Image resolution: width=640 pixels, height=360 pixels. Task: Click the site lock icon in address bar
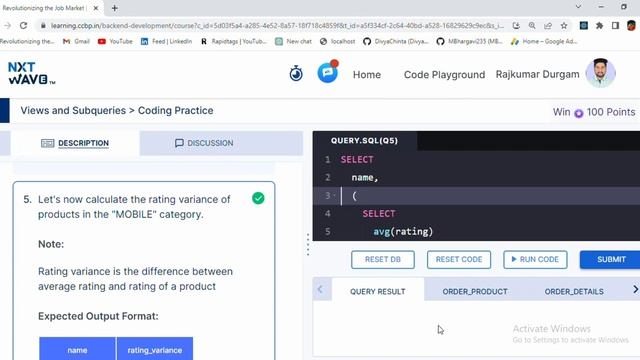[x=43, y=25]
